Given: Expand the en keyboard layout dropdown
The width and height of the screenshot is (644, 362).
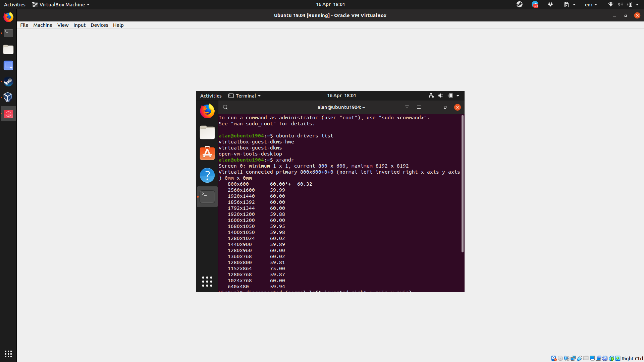Looking at the screenshot, I should click(x=591, y=4).
